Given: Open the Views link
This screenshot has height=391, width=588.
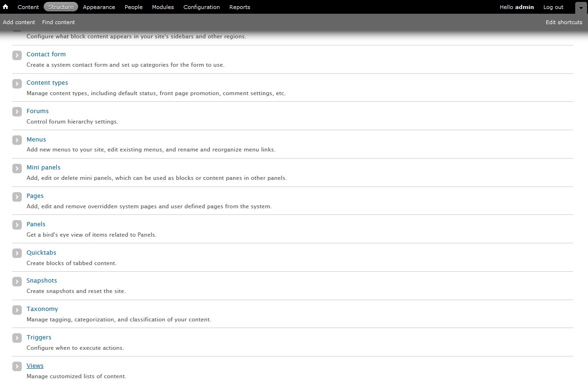Looking at the screenshot, I should coord(35,365).
